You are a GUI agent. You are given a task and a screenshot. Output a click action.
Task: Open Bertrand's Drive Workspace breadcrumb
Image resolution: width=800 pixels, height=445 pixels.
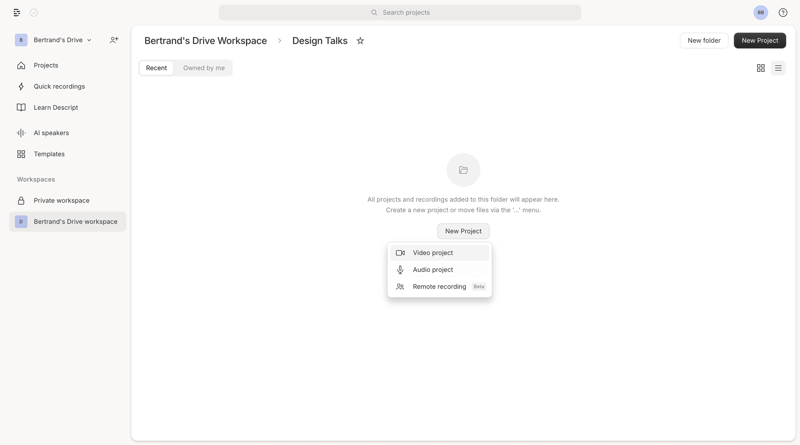[206, 41]
